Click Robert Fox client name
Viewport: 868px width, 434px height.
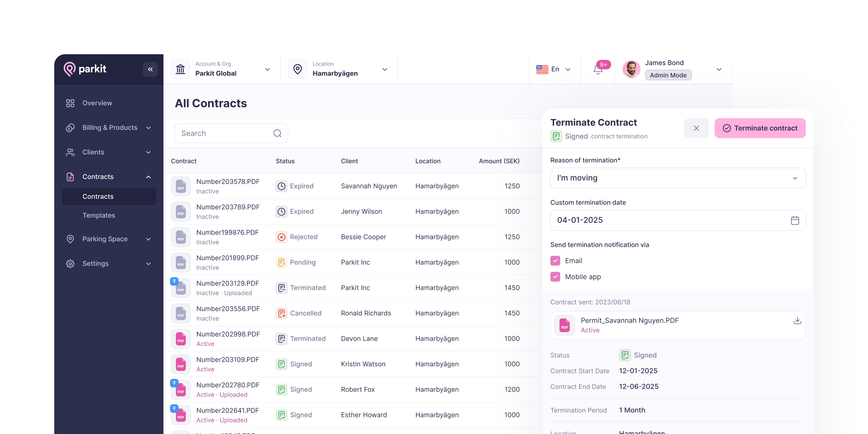(x=358, y=390)
